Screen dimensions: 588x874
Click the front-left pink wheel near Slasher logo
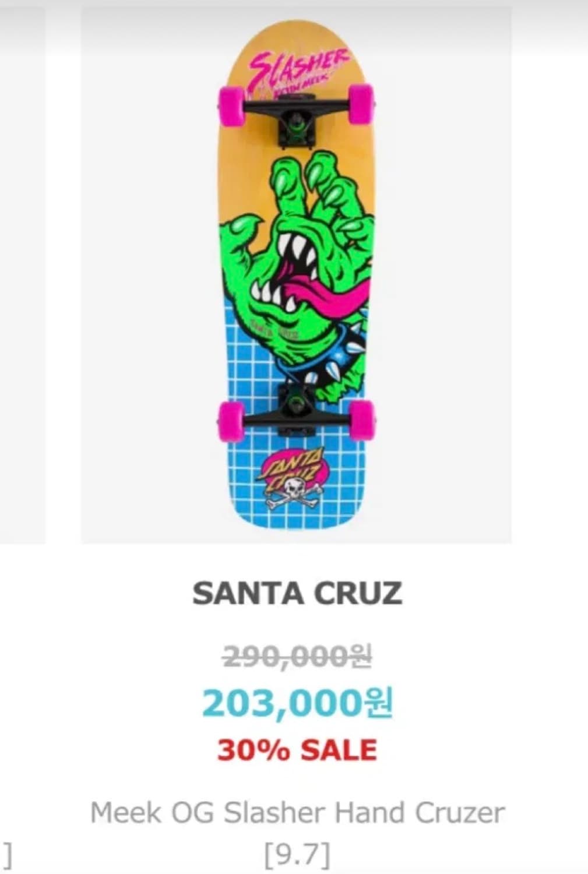230,106
